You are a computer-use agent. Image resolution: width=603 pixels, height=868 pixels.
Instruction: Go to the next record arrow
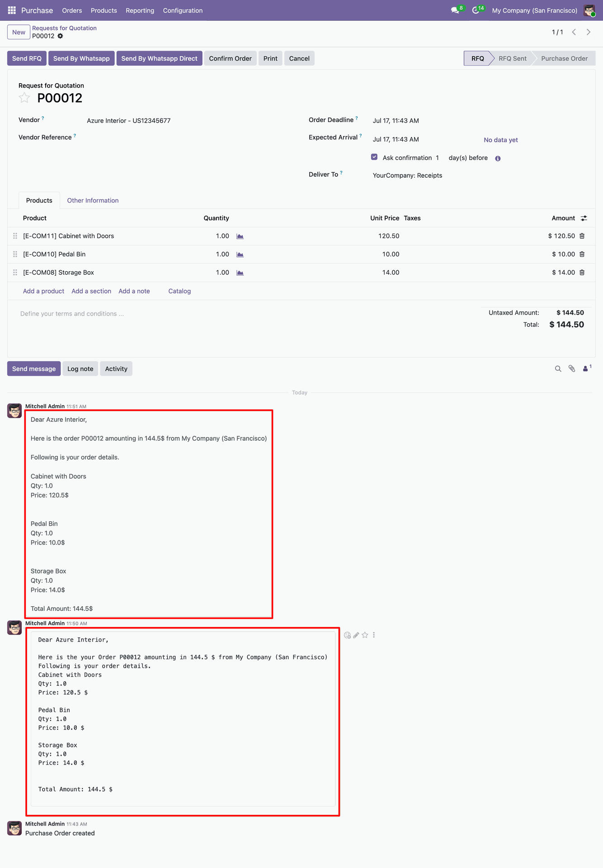(x=589, y=32)
